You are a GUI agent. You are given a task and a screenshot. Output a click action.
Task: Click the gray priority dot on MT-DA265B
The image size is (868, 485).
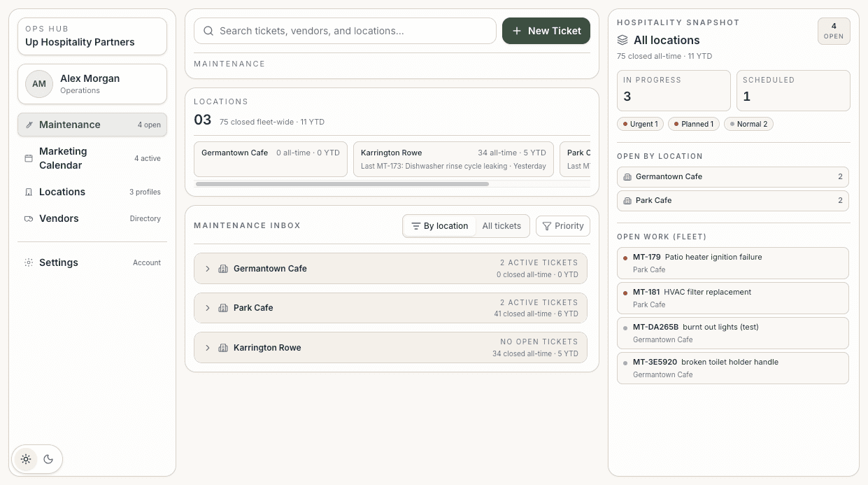tap(625, 328)
